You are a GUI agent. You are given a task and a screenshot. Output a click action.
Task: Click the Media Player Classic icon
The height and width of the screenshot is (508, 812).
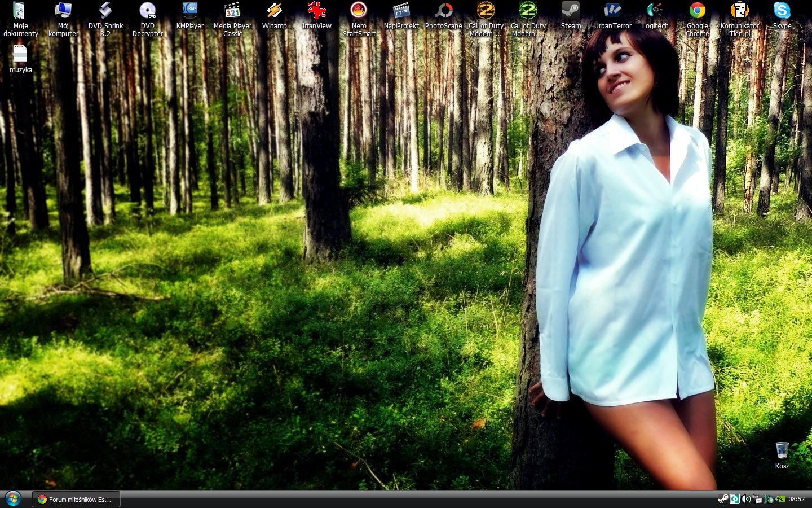[232, 11]
